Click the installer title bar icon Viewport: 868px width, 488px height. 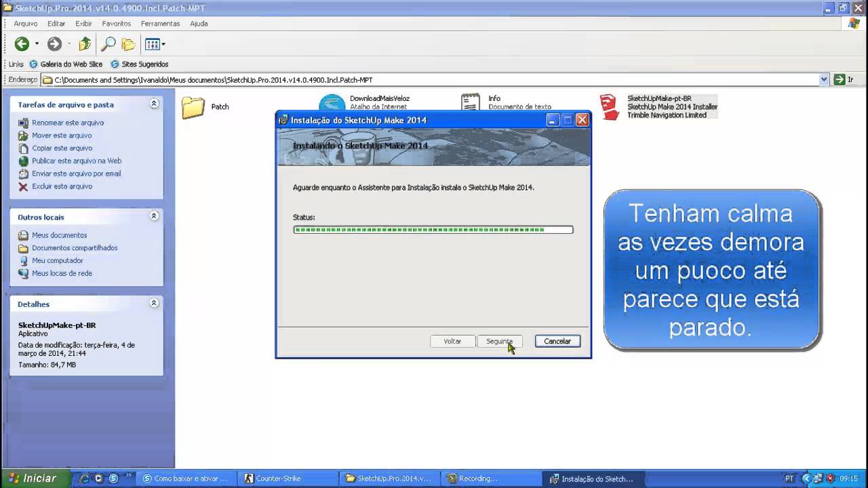[283, 120]
